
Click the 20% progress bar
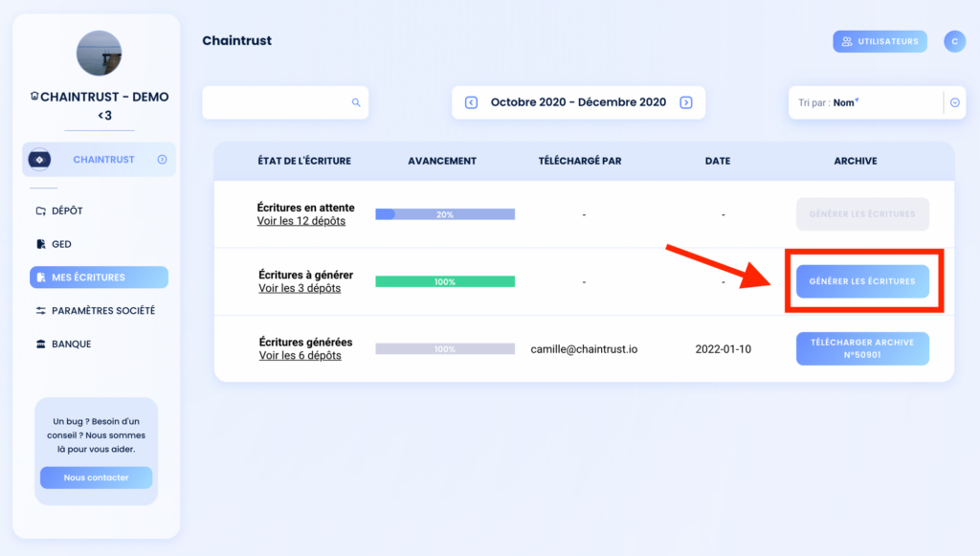click(x=445, y=214)
